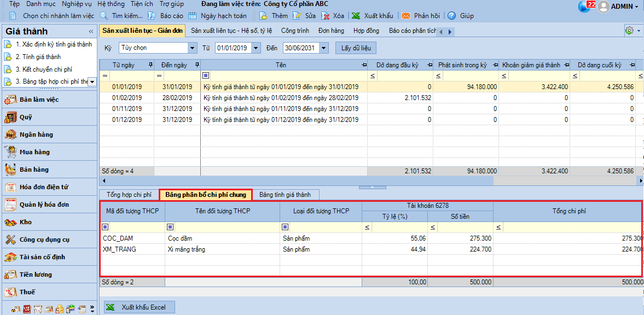Open the Quỹ module in sidebar

tap(26, 117)
